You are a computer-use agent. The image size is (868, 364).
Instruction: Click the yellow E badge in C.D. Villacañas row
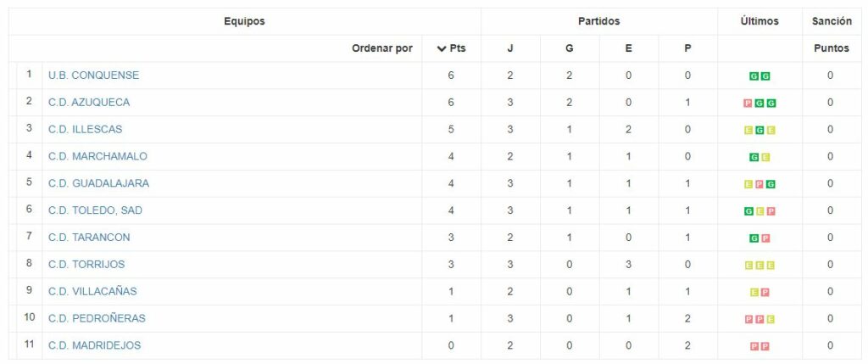click(754, 293)
